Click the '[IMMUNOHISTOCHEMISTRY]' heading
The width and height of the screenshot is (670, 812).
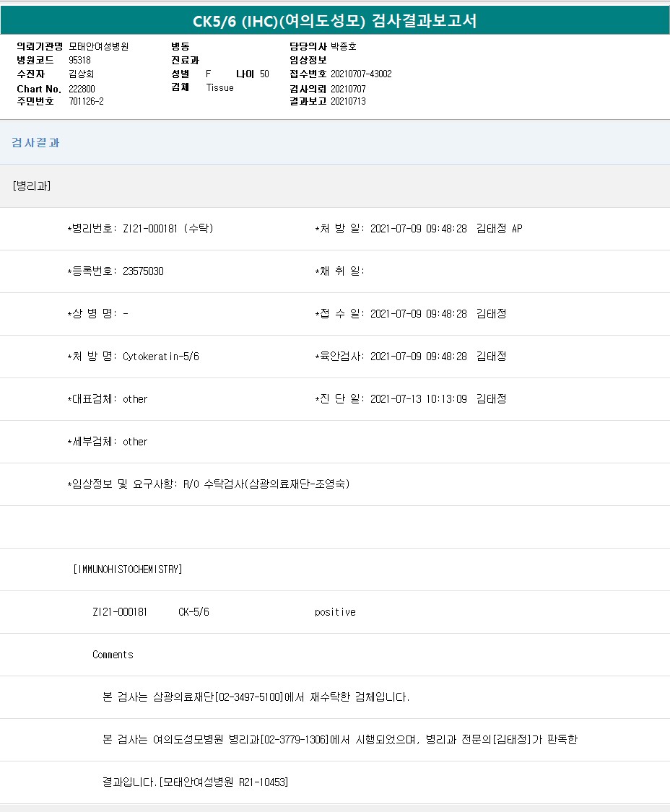point(128,569)
